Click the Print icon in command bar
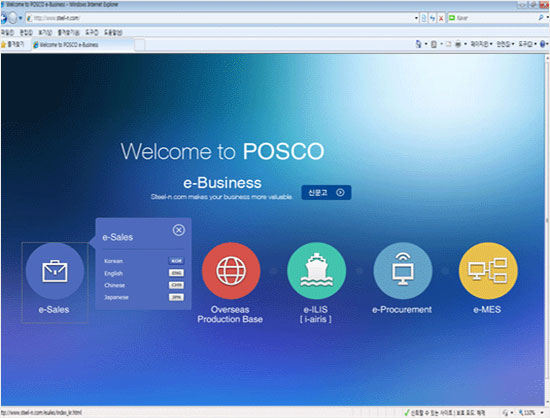 (x=458, y=44)
